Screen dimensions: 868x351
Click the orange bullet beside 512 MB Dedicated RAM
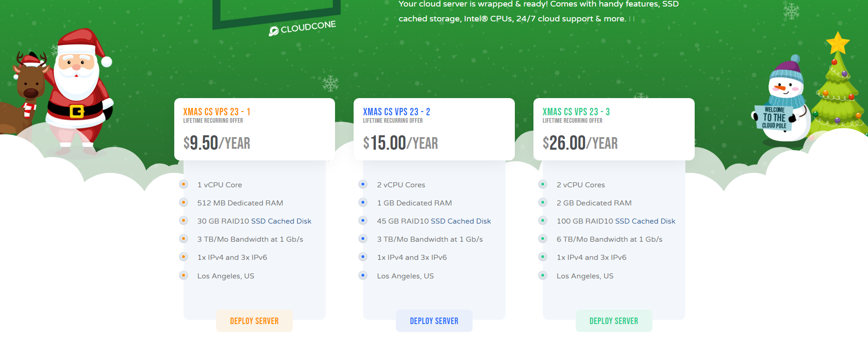tap(184, 203)
